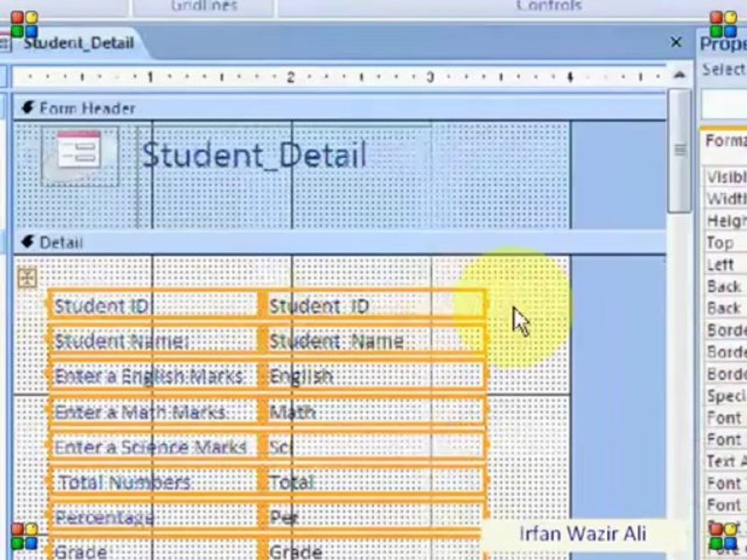The width and height of the screenshot is (747, 560).
Task: Click the horizontal ruler at mark 2
Action: coord(290,76)
